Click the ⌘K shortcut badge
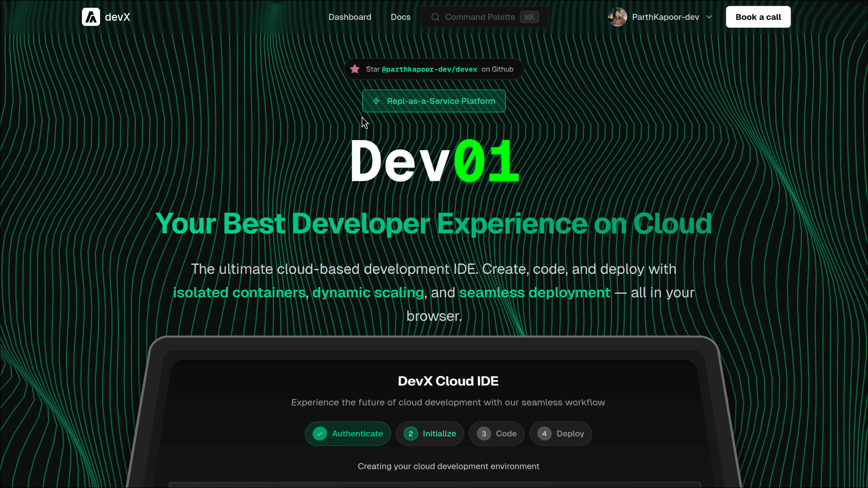This screenshot has width=868, height=488. tap(529, 17)
